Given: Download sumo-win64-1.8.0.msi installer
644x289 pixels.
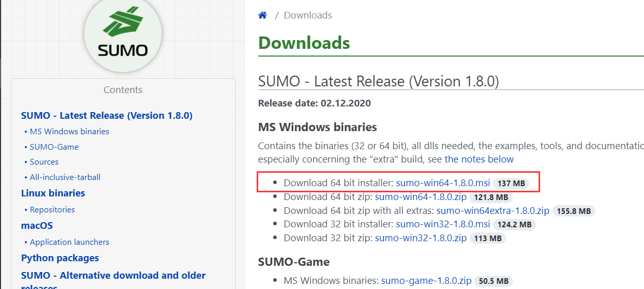Looking at the screenshot, I should (x=443, y=183).
